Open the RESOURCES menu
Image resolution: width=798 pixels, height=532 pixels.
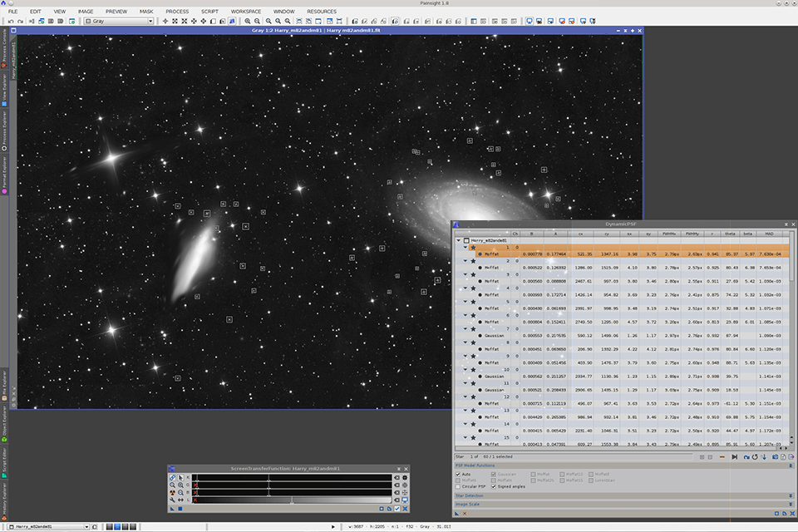pyautogui.click(x=322, y=11)
